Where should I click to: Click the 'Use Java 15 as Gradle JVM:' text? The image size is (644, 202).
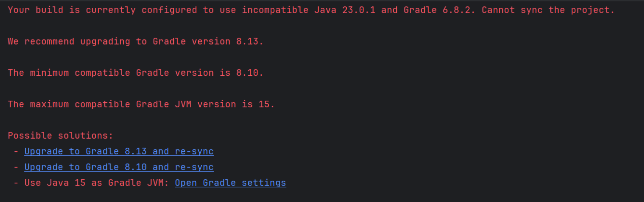coord(97,183)
